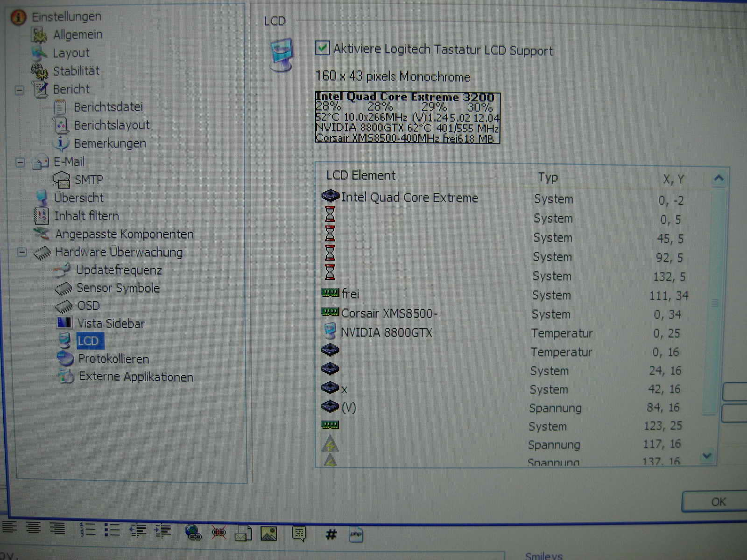The height and width of the screenshot is (560, 747).
Task: Confirm settings with the OK button
Action: tap(718, 502)
